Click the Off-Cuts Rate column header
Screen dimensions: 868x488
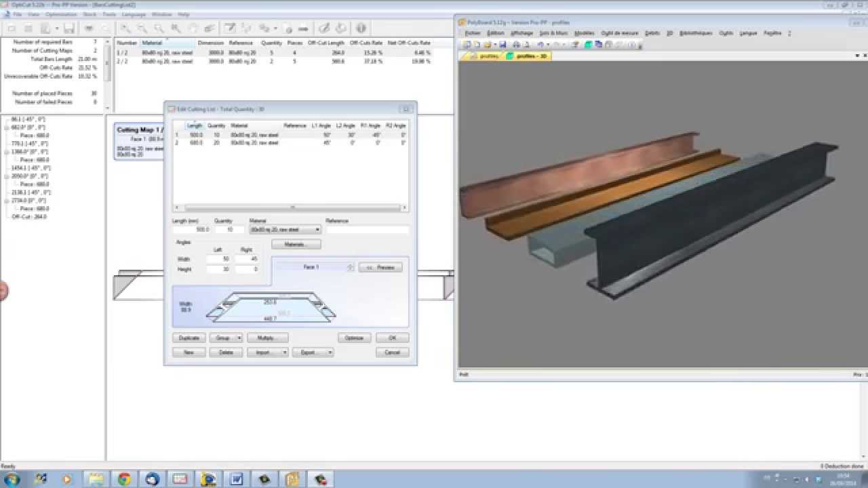[x=366, y=43]
